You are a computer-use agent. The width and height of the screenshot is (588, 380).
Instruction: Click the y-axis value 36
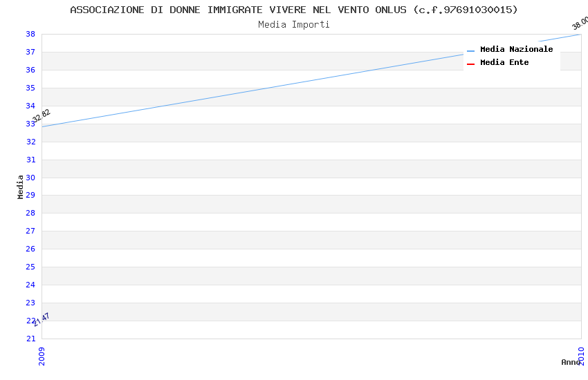30,70
